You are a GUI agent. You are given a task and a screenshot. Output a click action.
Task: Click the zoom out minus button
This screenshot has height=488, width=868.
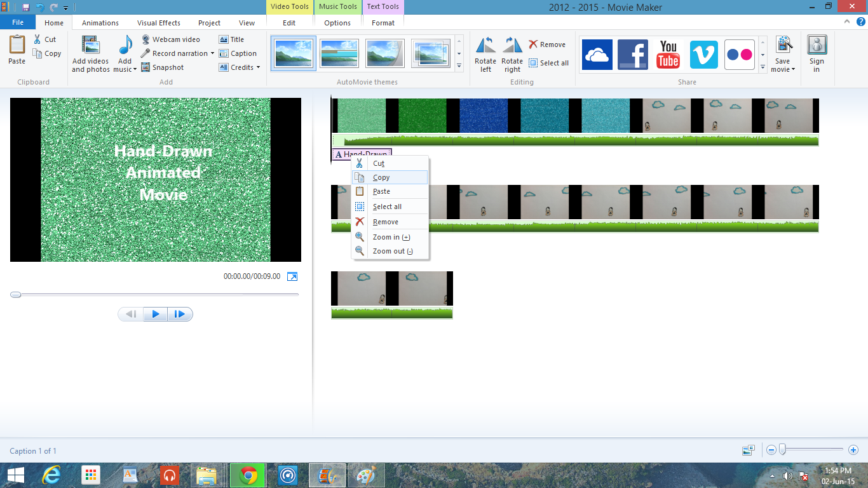pos(771,450)
